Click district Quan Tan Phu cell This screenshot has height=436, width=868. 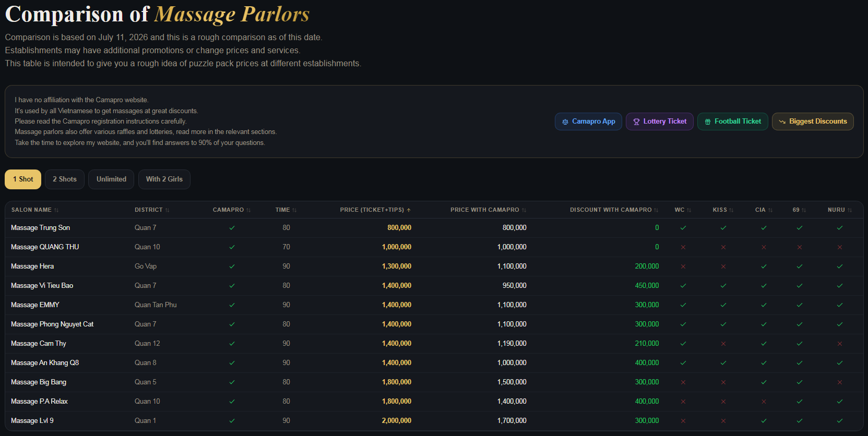point(156,305)
